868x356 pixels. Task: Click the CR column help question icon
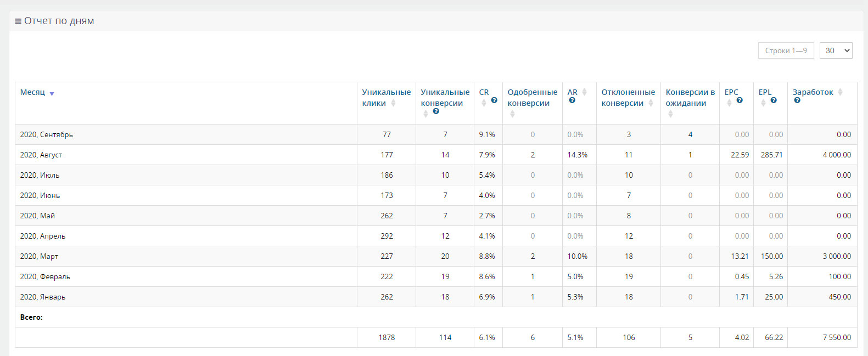pos(494,100)
